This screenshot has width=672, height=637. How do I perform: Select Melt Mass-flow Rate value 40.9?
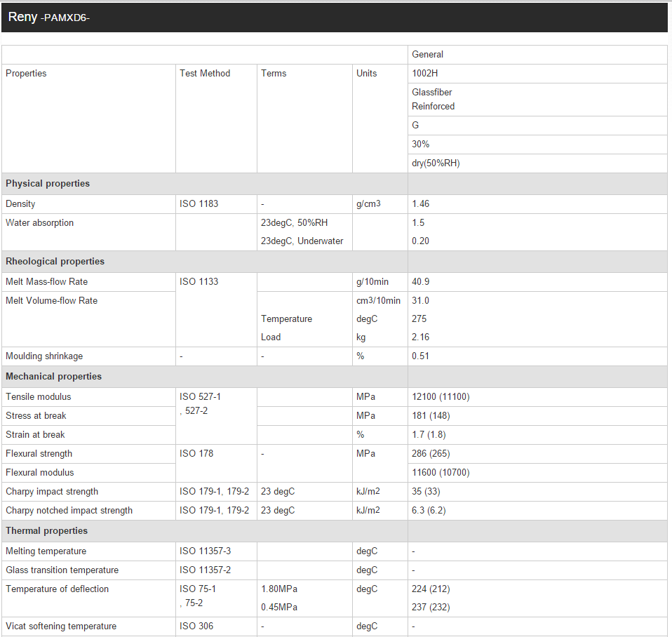[421, 282]
